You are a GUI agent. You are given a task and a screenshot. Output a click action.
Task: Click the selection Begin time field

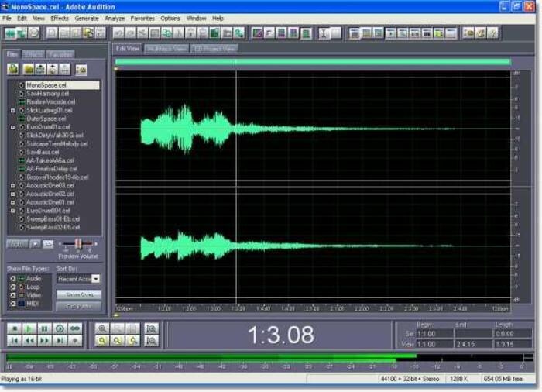tap(434, 334)
